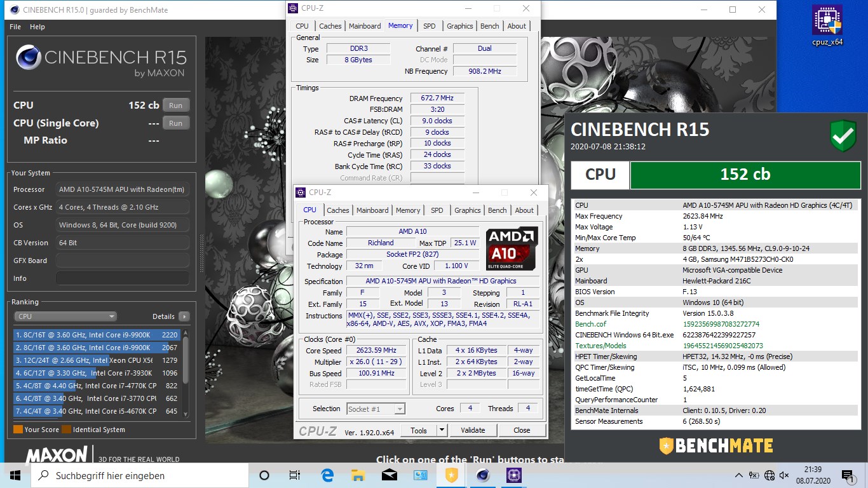The width and height of the screenshot is (868, 488).
Task: Select Caches tab in Memory CPU-Z window
Action: (x=330, y=26)
